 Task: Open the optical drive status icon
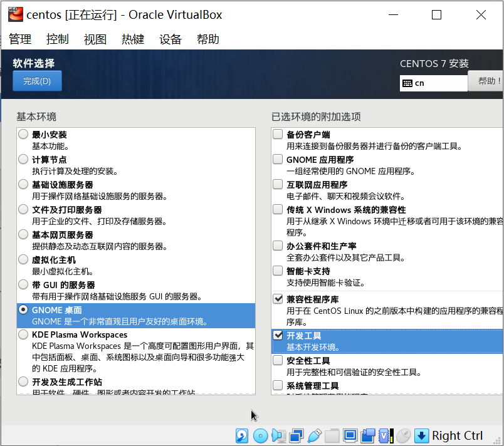260,436
